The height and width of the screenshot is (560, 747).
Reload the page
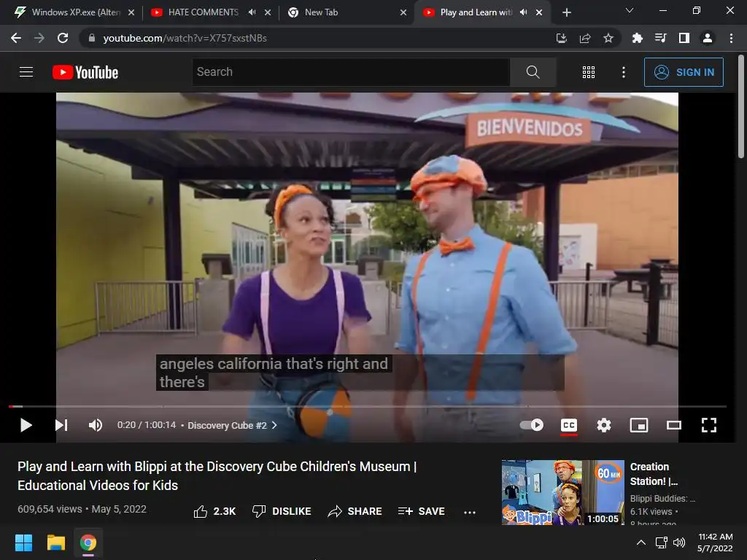pyautogui.click(x=63, y=38)
